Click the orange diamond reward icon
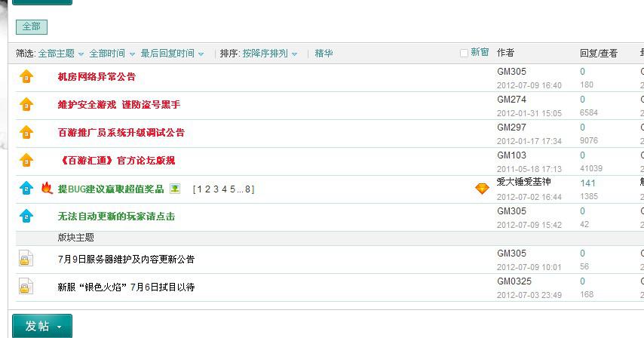The width and height of the screenshot is (644, 338). (482, 189)
